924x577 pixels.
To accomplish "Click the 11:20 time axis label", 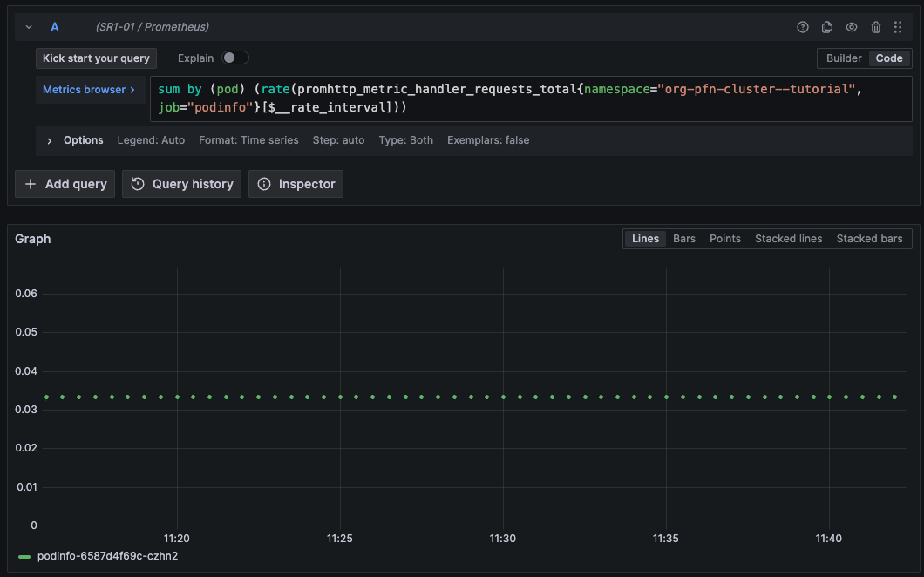I will pos(177,538).
